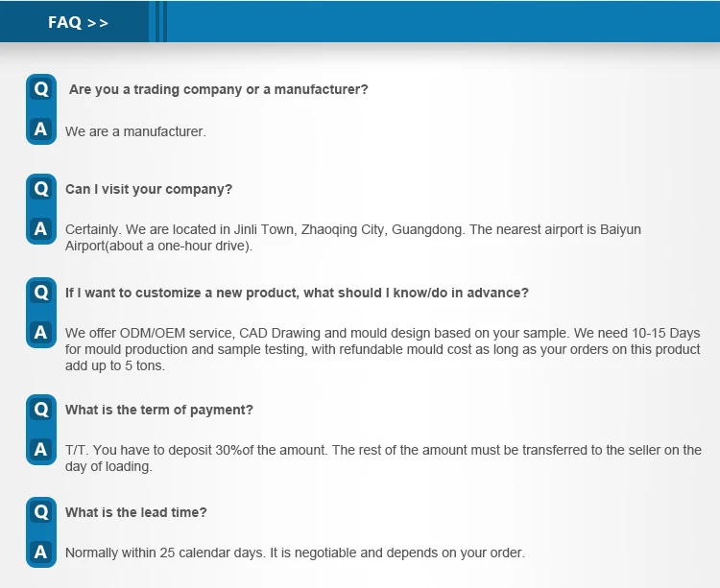Click the Baiyun Airport location answer text

coord(352,237)
